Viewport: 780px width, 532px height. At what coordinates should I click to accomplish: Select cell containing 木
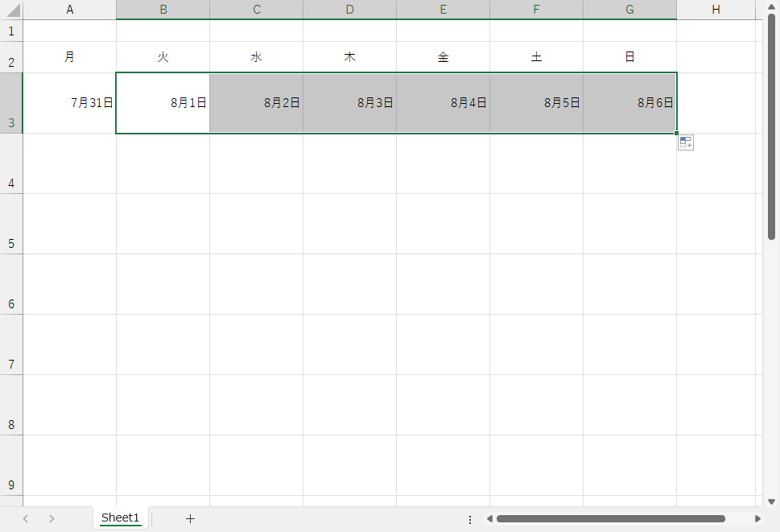pos(349,57)
